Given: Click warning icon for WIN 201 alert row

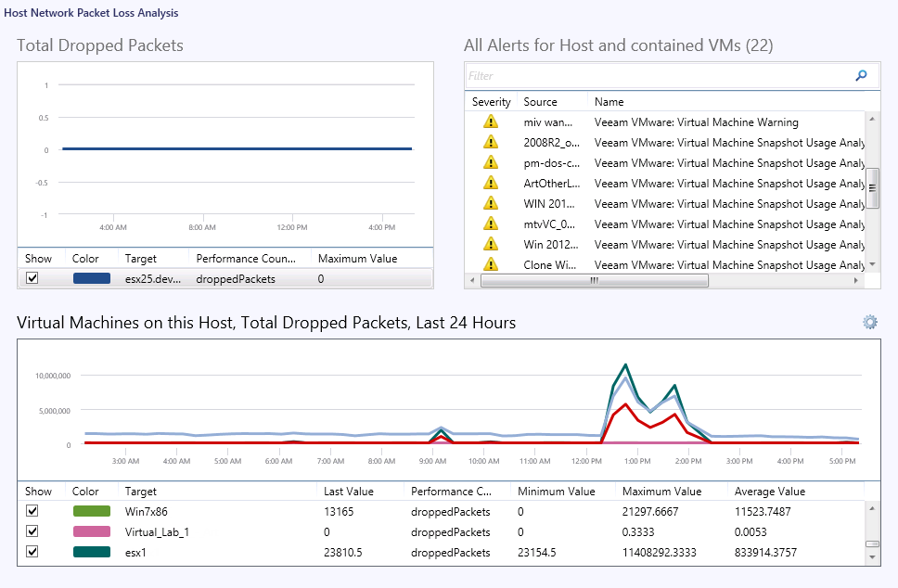Looking at the screenshot, I should [491, 204].
